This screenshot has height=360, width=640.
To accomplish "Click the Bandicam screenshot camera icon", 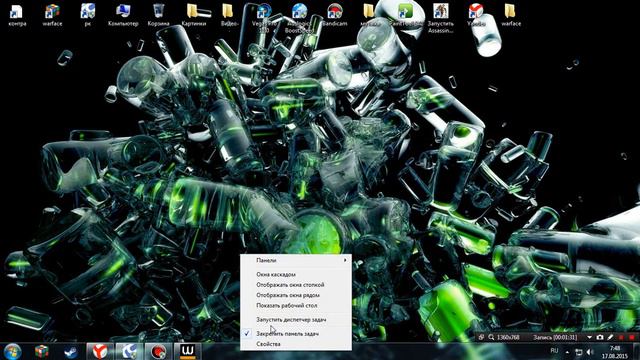I will 600,337.
